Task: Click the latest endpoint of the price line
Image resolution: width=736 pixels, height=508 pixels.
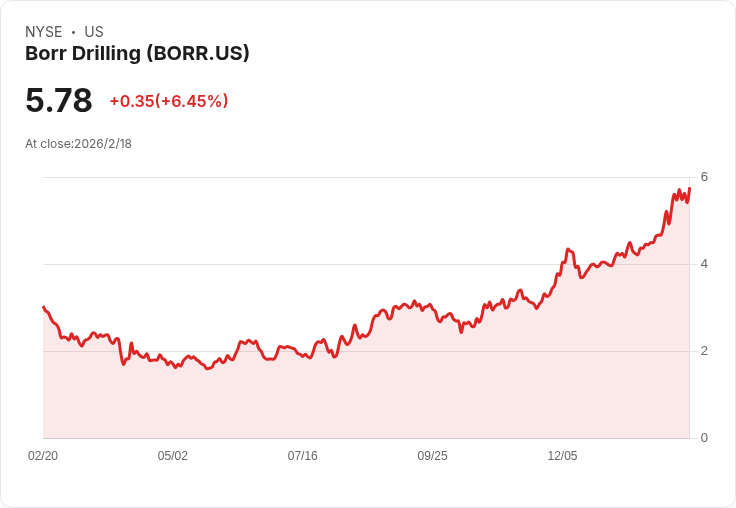Action: 689,188
